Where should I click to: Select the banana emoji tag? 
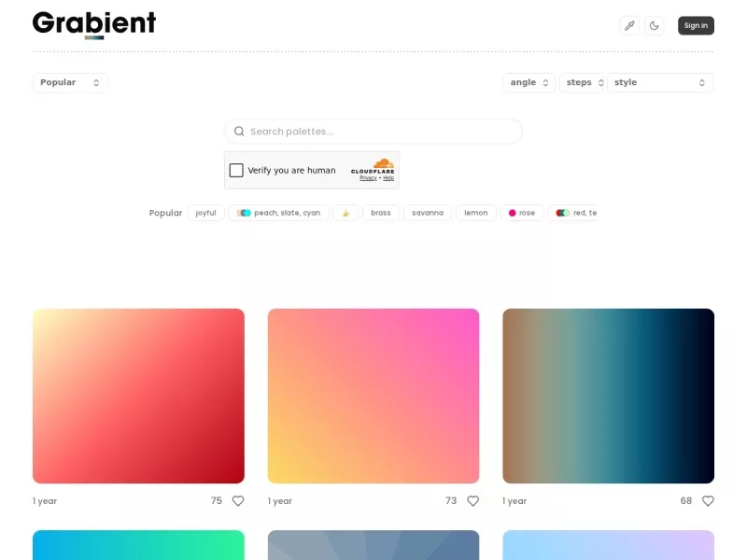pos(345,213)
